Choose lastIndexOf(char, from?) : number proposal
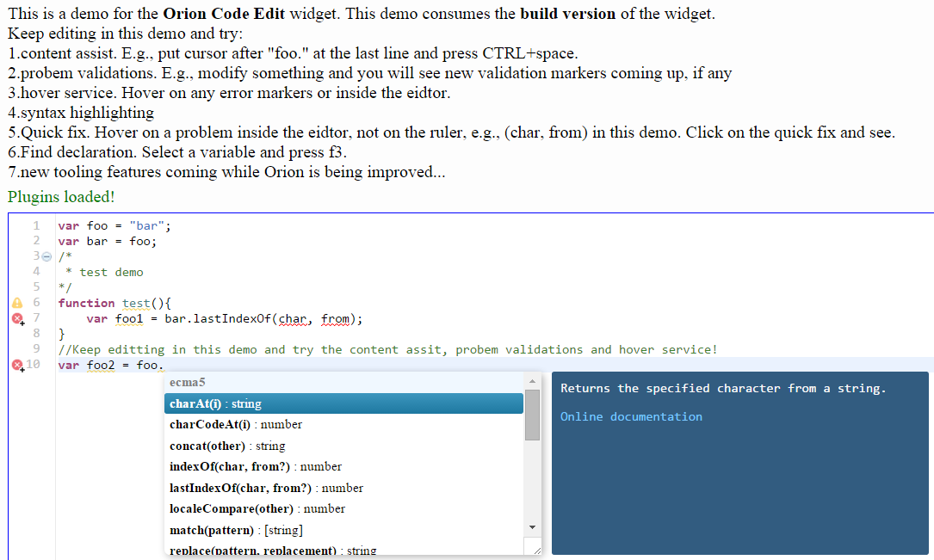Viewport: 934px width, 560px height. [x=343, y=488]
